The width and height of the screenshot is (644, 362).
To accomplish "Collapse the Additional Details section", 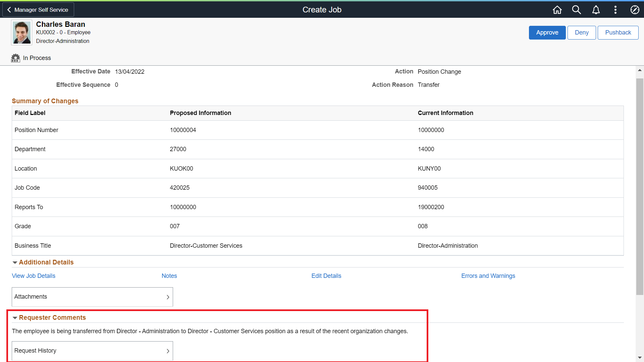I will (x=15, y=262).
